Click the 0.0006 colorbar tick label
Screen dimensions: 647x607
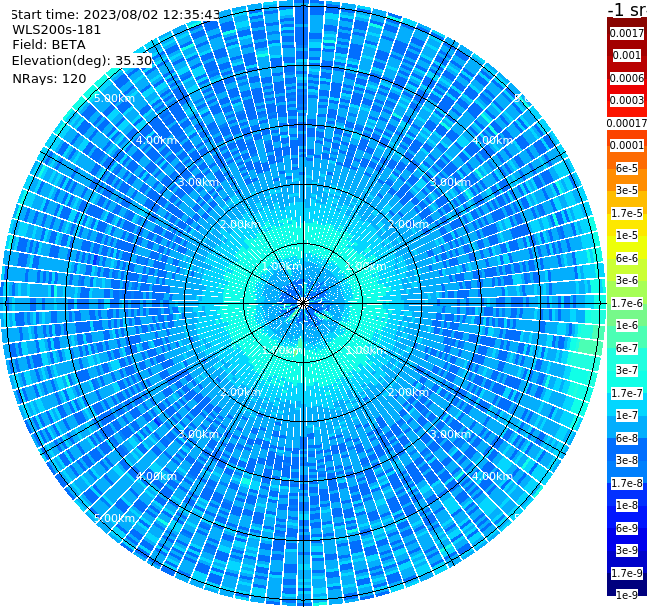(x=627, y=78)
